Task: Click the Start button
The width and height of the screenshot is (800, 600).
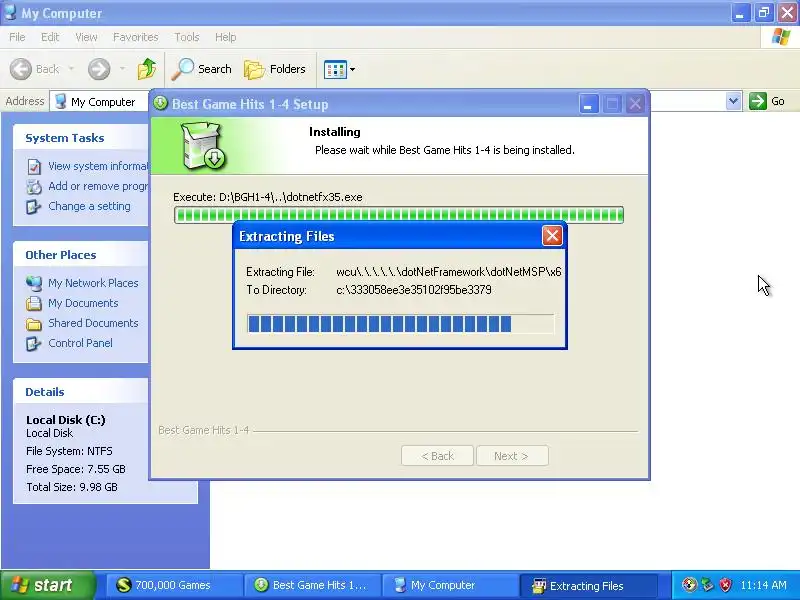Action: coord(47,585)
